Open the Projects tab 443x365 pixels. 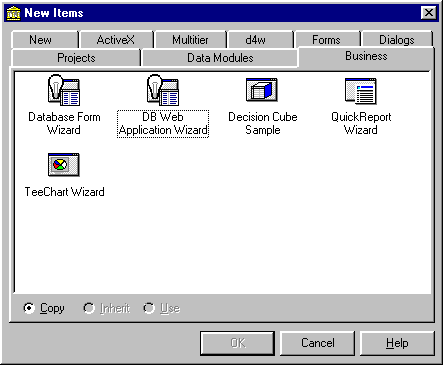tap(76, 58)
